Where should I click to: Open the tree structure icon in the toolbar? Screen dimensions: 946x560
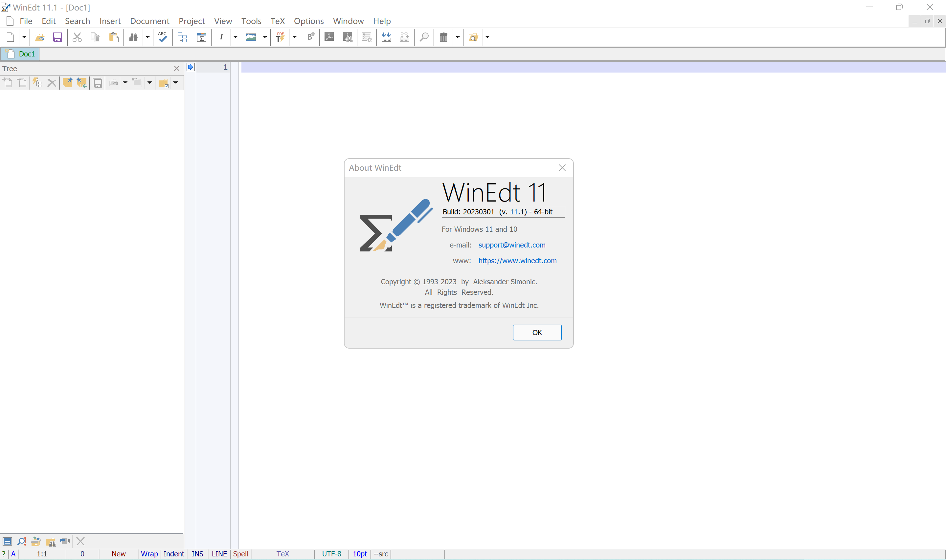(182, 37)
